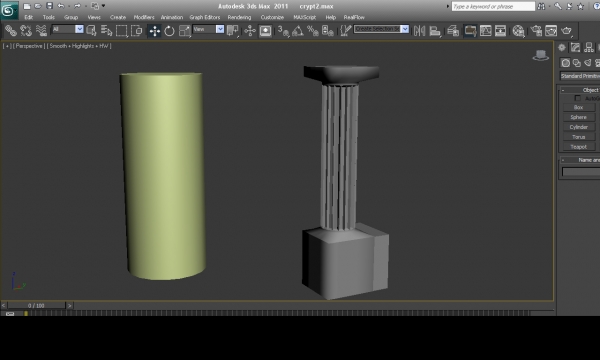Click the Align tool icon

tap(435, 31)
